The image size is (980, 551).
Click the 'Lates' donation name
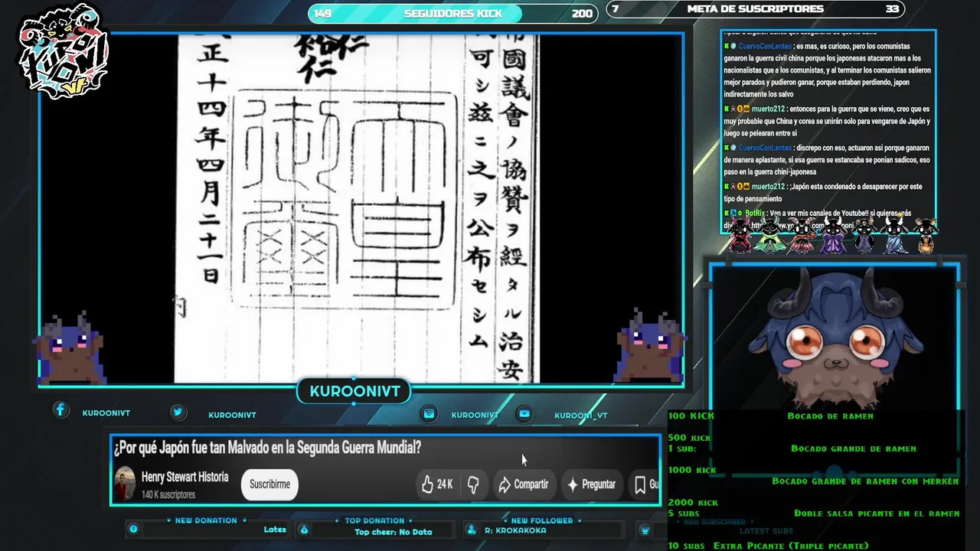(275, 530)
